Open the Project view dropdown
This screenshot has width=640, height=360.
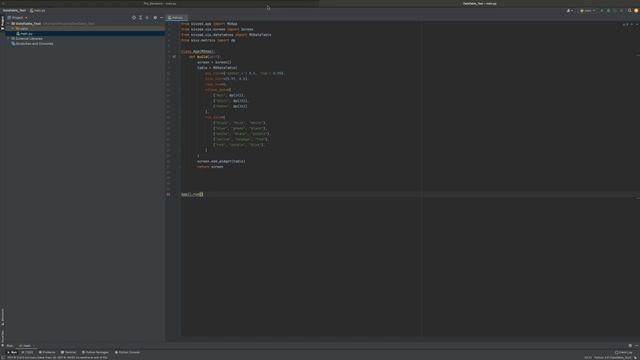click(18, 18)
